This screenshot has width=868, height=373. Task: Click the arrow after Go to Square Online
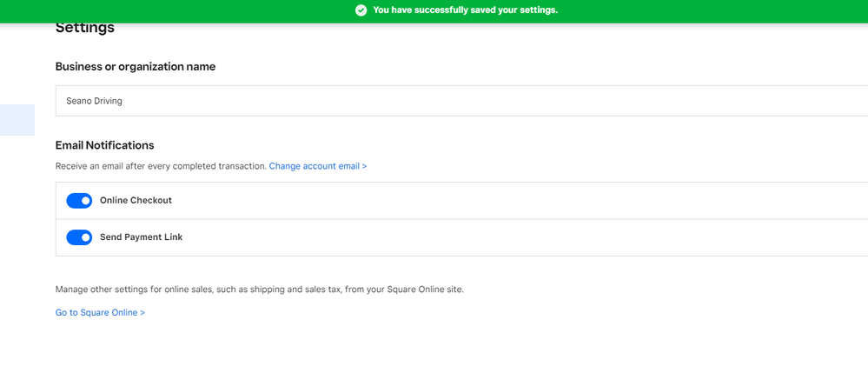(x=142, y=312)
